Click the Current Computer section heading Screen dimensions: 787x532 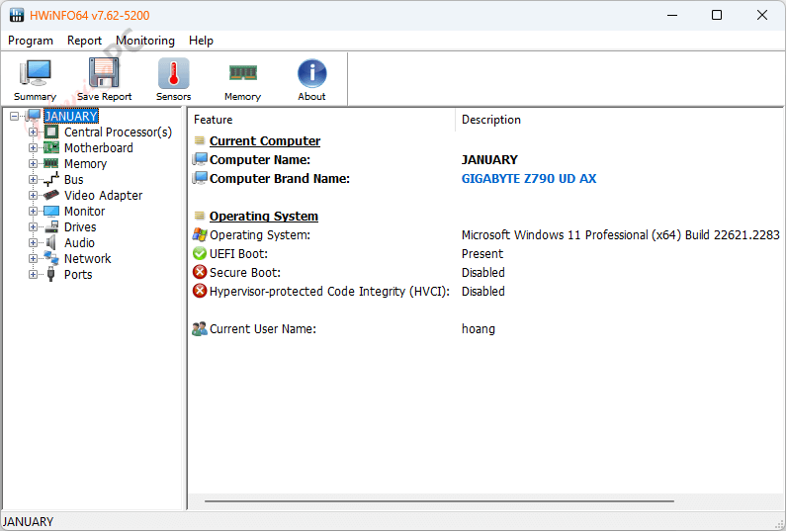[265, 141]
